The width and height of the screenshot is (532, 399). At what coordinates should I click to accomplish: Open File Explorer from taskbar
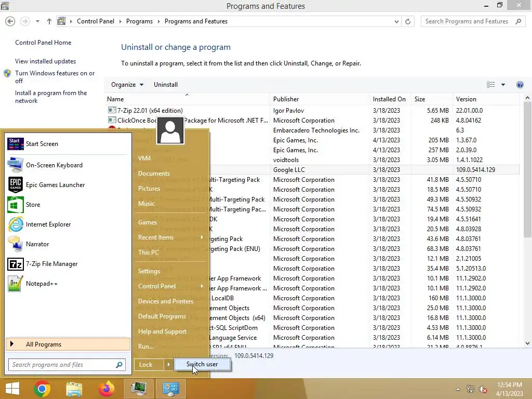(74, 389)
